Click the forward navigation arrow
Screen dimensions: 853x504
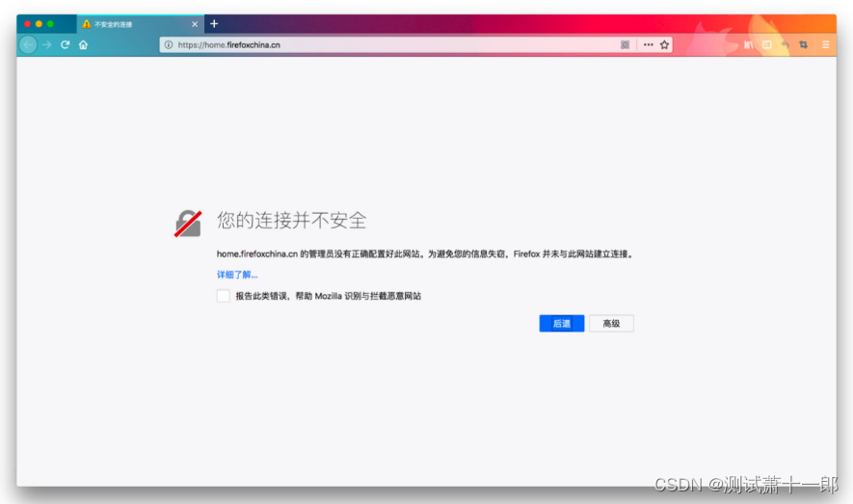[x=47, y=44]
